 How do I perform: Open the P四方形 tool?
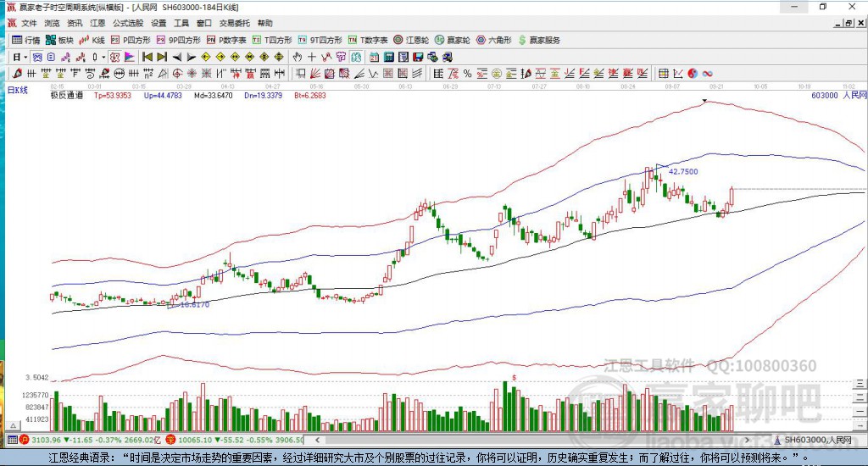[131, 40]
